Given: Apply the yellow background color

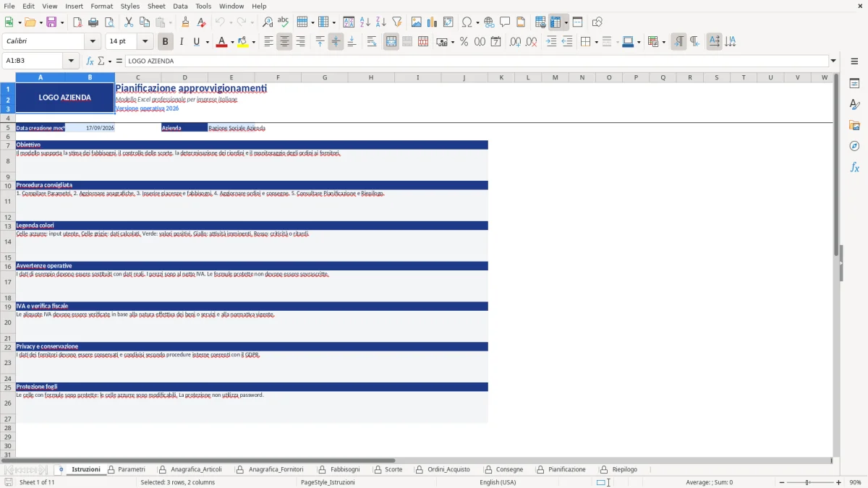Looking at the screenshot, I should tap(243, 42).
